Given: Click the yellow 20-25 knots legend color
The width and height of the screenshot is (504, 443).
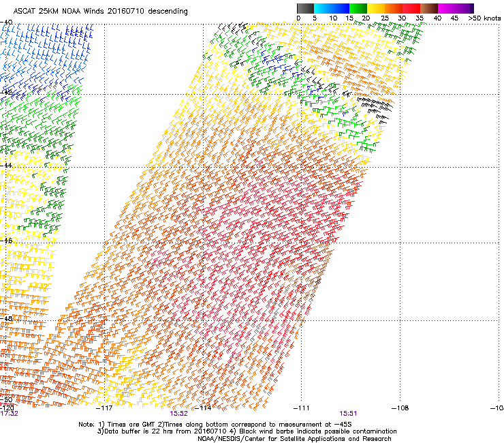Looking at the screenshot, I should (x=376, y=8).
